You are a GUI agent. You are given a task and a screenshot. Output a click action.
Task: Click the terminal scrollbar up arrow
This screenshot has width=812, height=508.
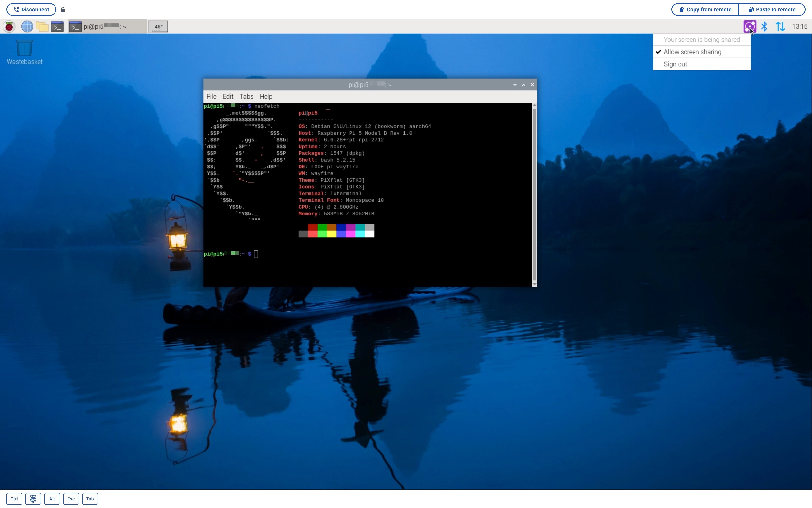[534, 105]
